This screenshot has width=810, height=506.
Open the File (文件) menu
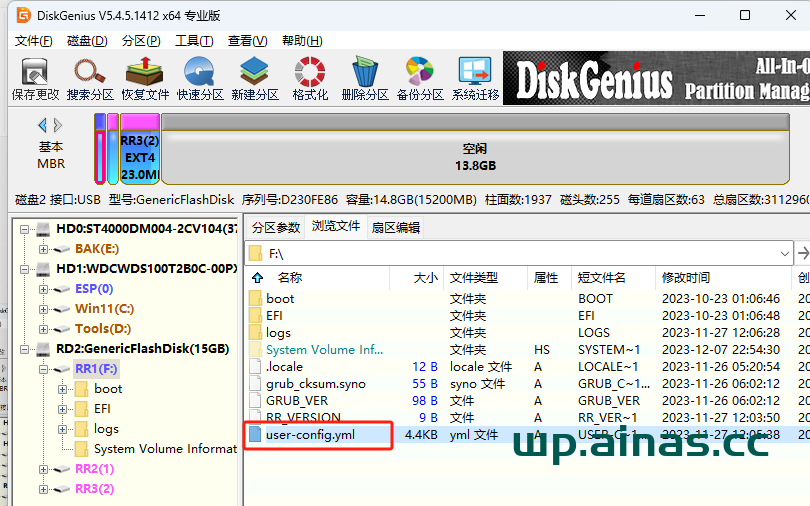pos(33,41)
